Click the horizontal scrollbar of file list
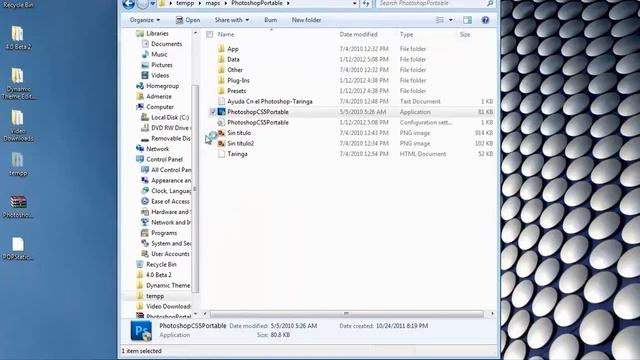 [x=346, y=314]
